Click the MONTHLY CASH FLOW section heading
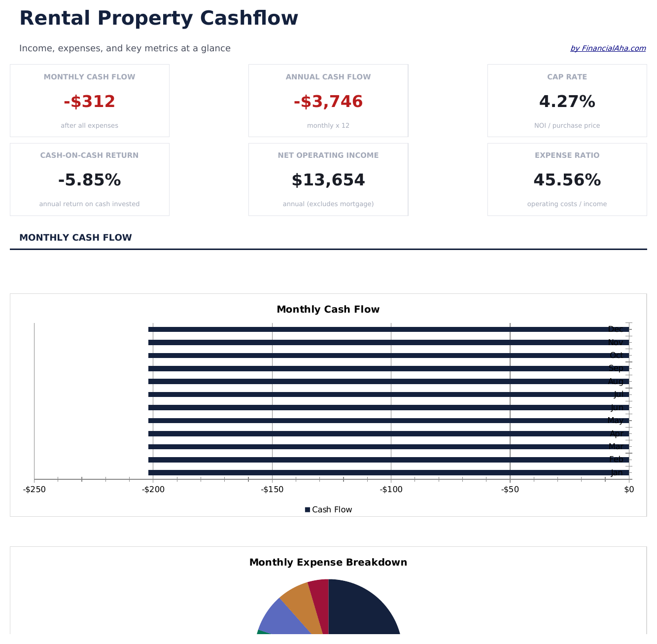Screen dimensions: 657x644 (75, 238)
